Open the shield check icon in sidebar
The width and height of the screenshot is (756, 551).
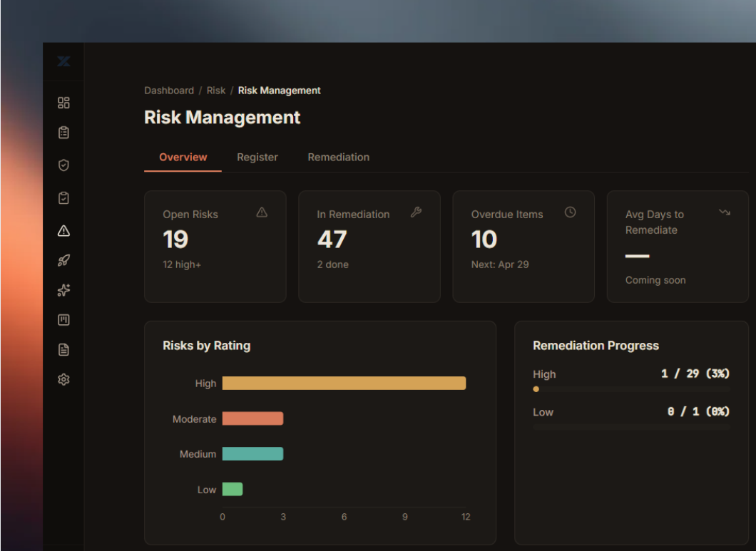coord(63,165)
